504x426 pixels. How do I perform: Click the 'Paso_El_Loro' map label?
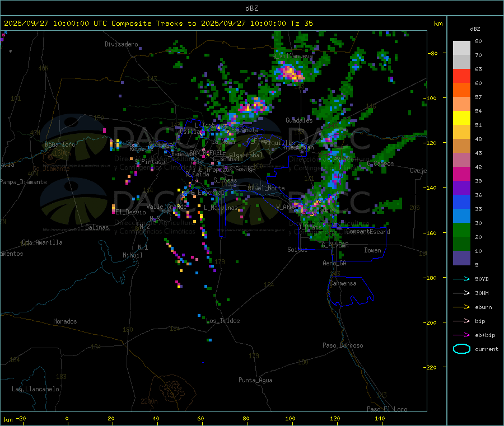pos(387,409)
